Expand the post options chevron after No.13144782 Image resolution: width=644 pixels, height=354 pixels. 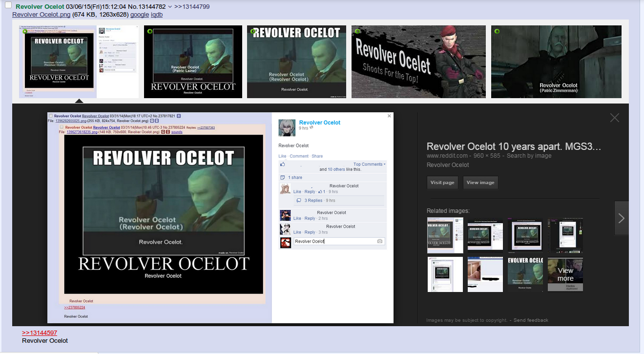pos(169,7)
